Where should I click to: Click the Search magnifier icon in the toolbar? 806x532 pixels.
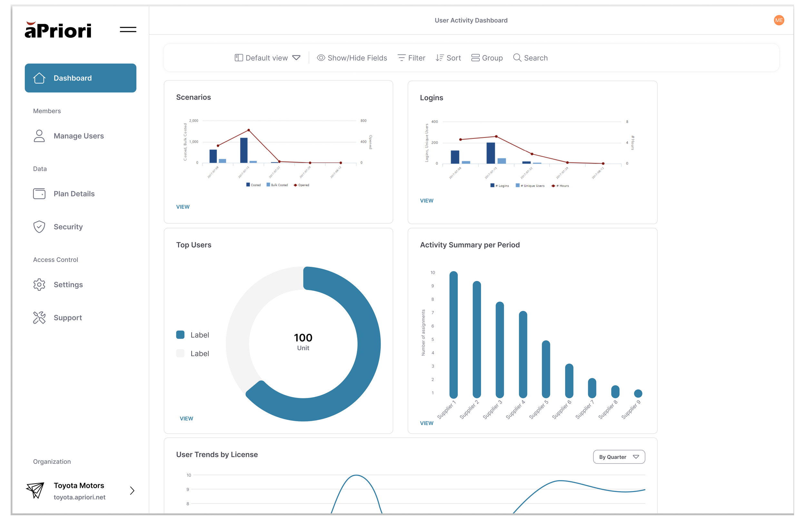517,58
